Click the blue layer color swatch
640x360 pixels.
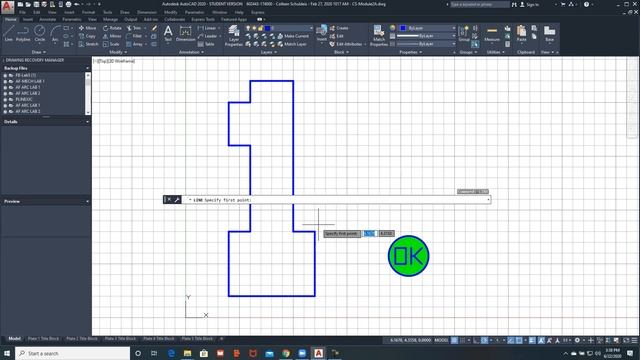click(267, 28)
